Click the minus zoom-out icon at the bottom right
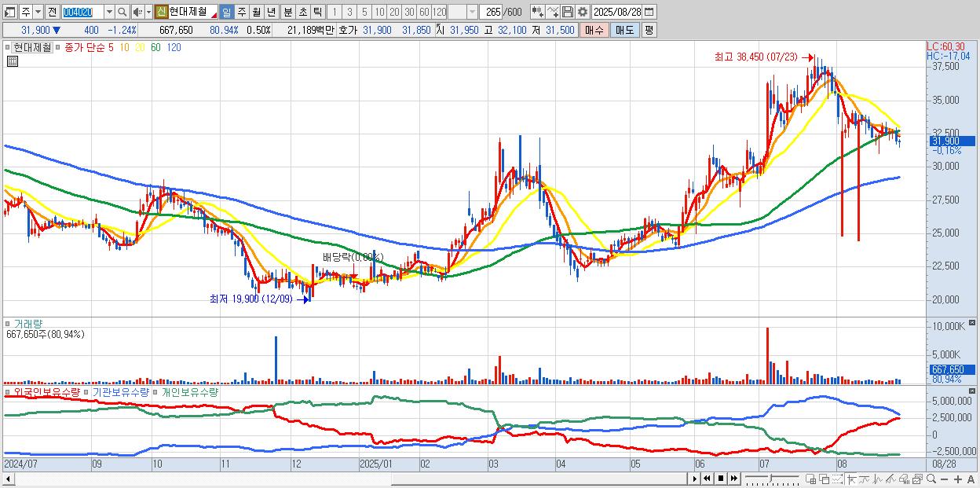980x488 pixels. (944, 479)
